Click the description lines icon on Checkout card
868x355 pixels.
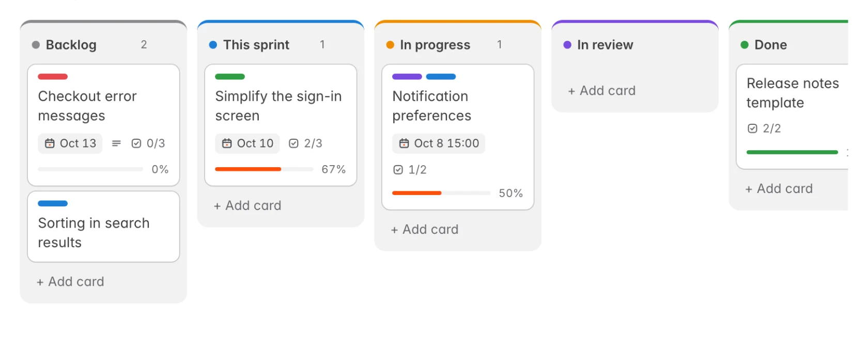(117, 143)
